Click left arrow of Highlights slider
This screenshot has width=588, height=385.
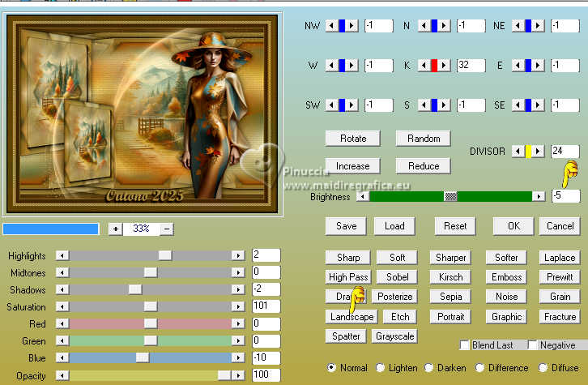[x=62, y=256]
